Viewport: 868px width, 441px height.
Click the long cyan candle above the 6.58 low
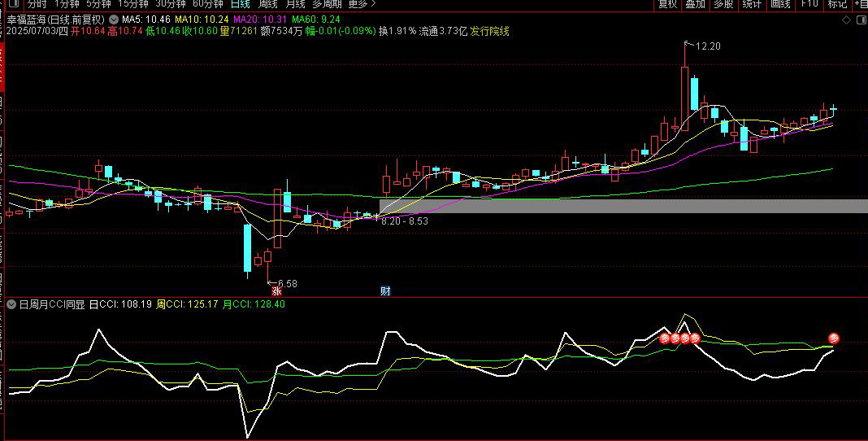point(247,248)
